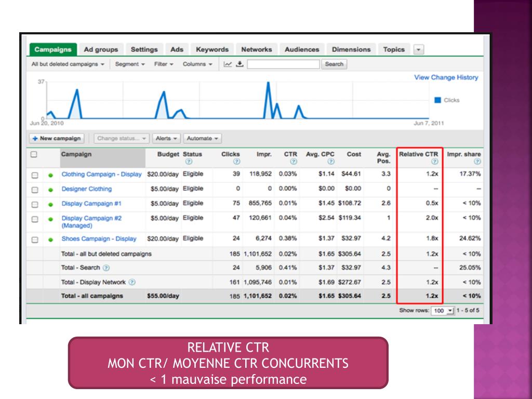532x399 pixels.
Task: Click status dot for Designer Clothing
Action: pyautogui.click(x=50, y=190)
